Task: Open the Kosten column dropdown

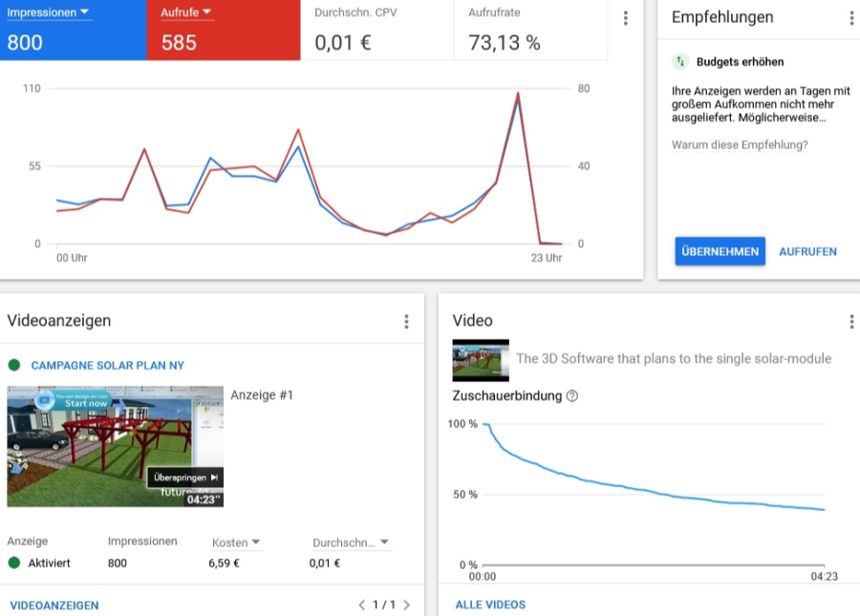Action: click(x=255, y=542)
